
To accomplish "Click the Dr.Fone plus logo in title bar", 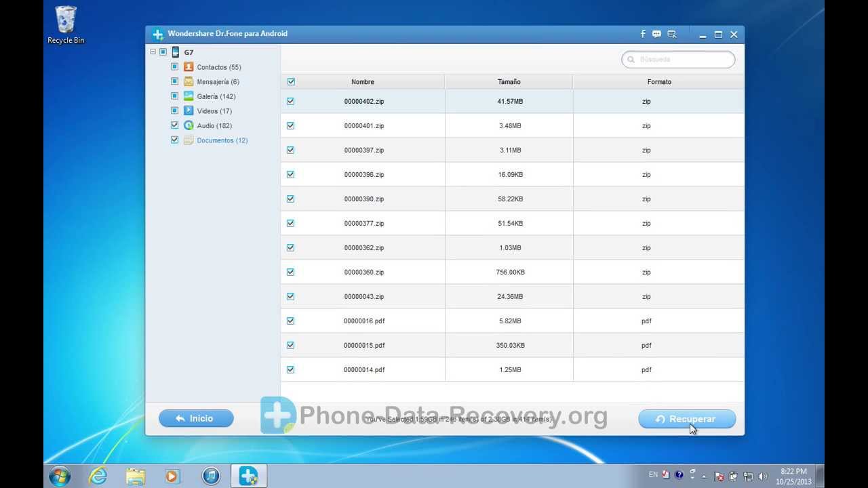I will pyautogui.click(x=158, y=35).
